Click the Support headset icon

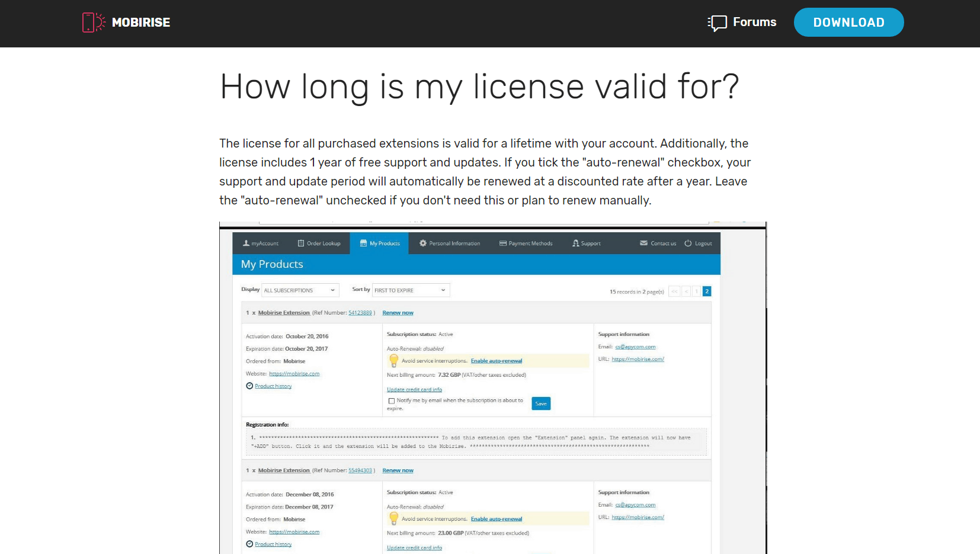[576, 244]
